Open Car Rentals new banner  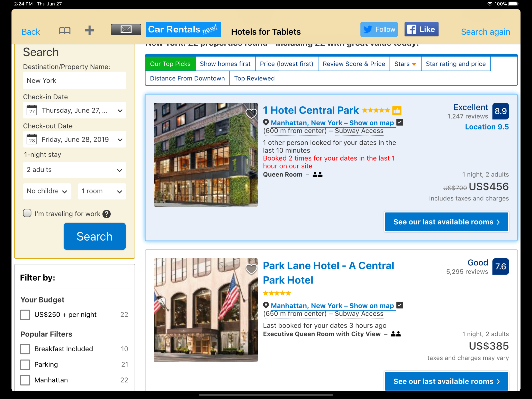pyautogui.click(x=183, y=30)
